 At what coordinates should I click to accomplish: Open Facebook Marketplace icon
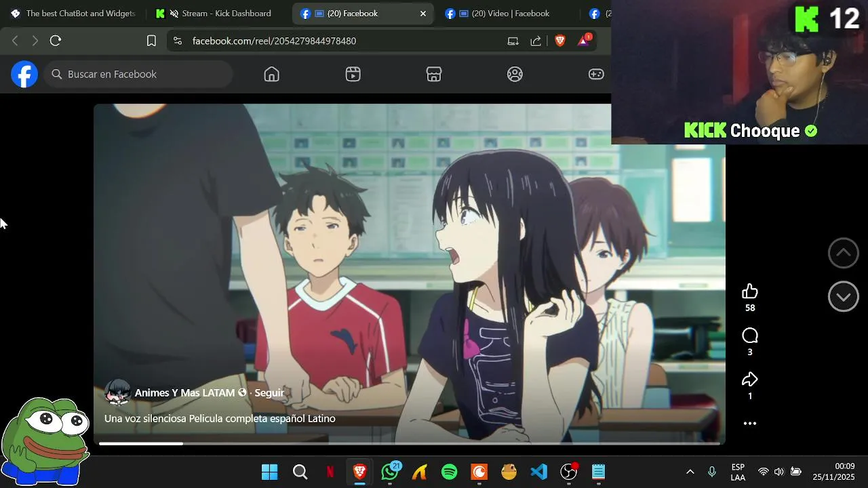point(434,75)
